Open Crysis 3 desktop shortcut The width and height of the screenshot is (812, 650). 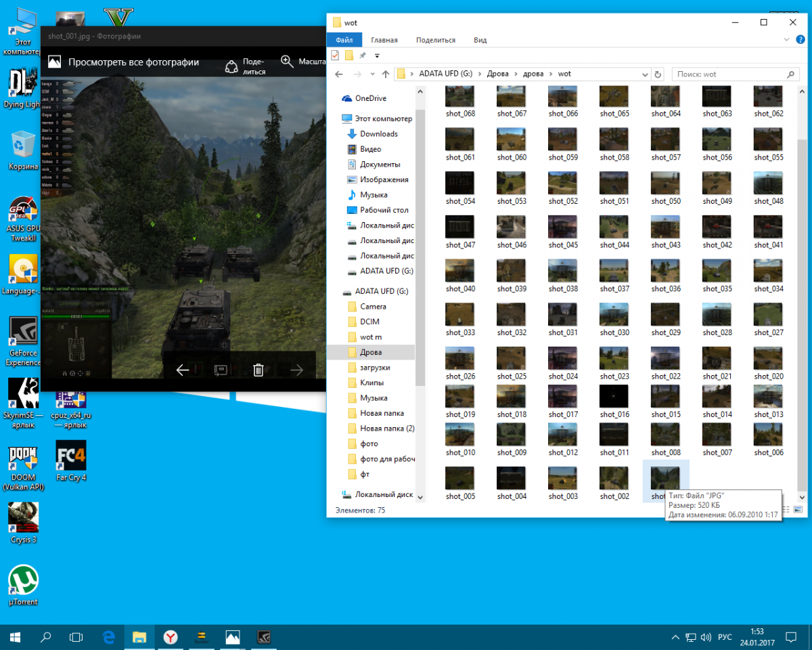[x=23, y=523]
